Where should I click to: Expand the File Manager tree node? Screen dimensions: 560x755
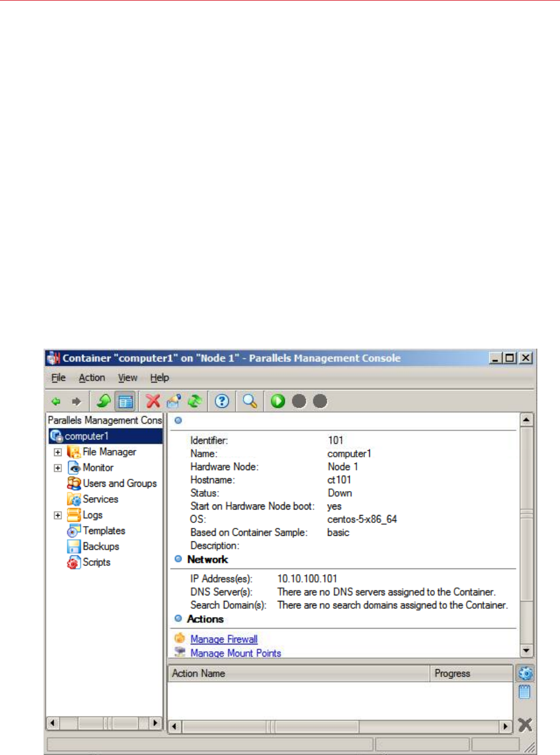58,452
